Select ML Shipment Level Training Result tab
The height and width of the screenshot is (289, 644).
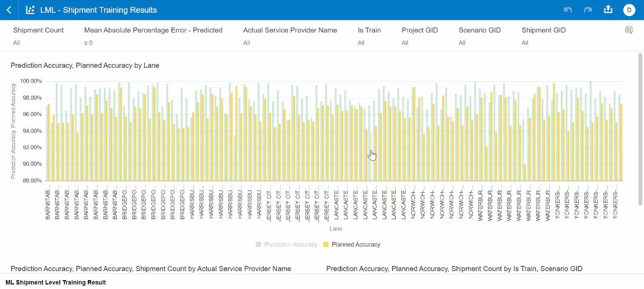tap(56, 282)
